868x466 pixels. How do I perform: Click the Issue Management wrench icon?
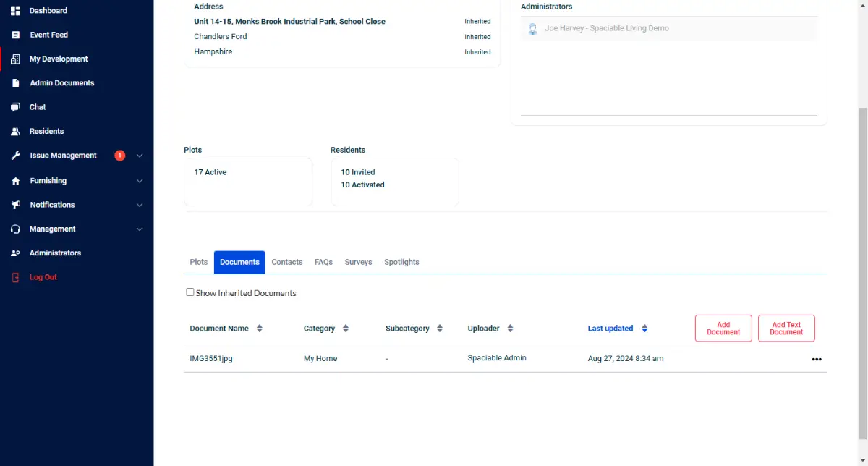[15, 156]
